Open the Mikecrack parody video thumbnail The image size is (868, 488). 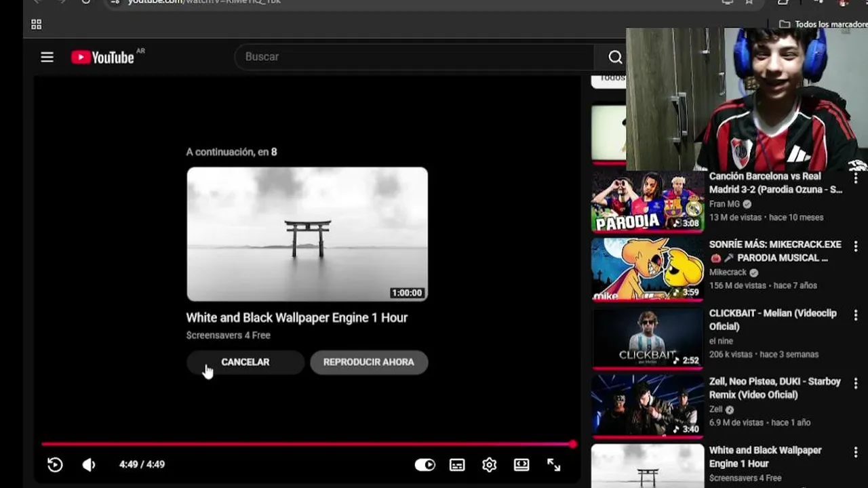pyautogui.click(x=648, y=269)
